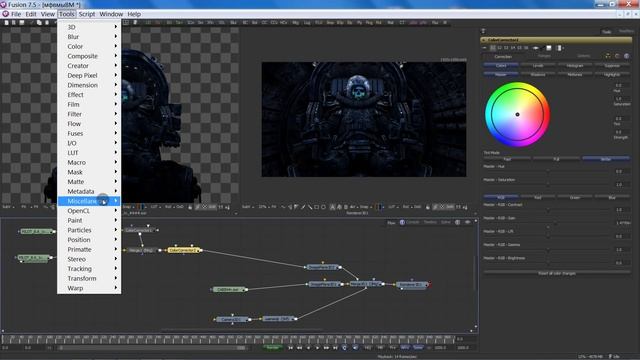This screenshot has height=360, width=640.
Task: Select the Blue channel button
Action: point(612,198)
